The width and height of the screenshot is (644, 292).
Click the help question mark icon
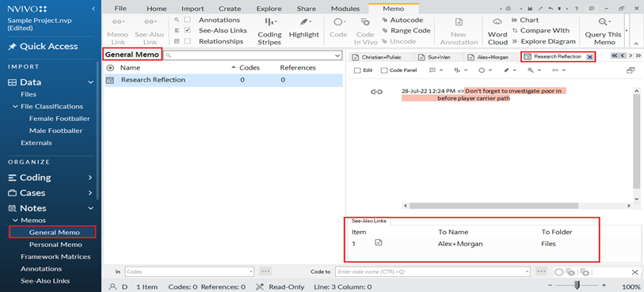pos(577,8)
